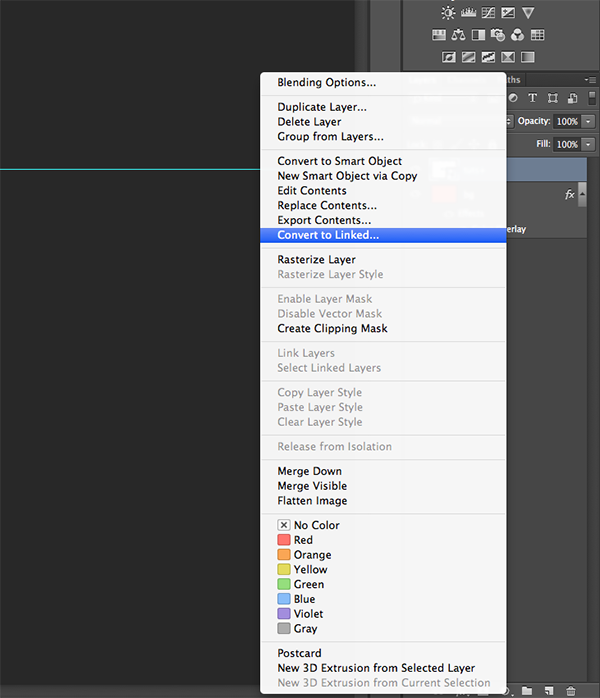The width and height of the screenshot is (600, 698).
Task: Click the Fill 100% field
Action: [567, 144]
